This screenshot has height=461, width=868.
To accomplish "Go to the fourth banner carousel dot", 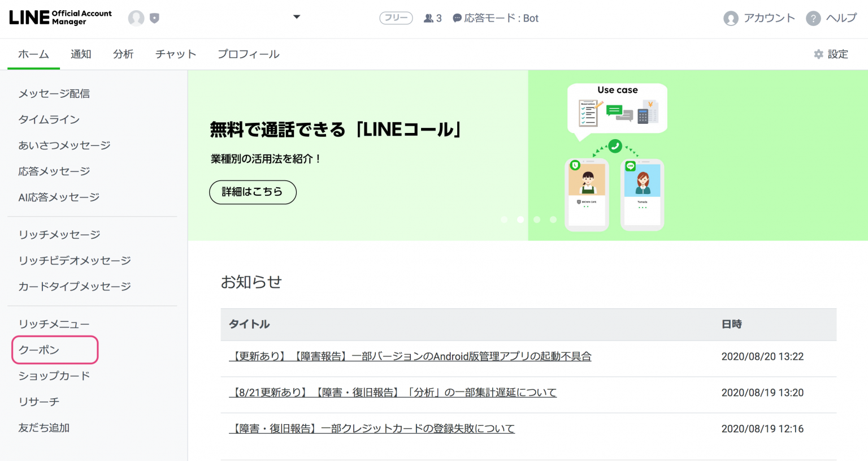I will point(553,219).
